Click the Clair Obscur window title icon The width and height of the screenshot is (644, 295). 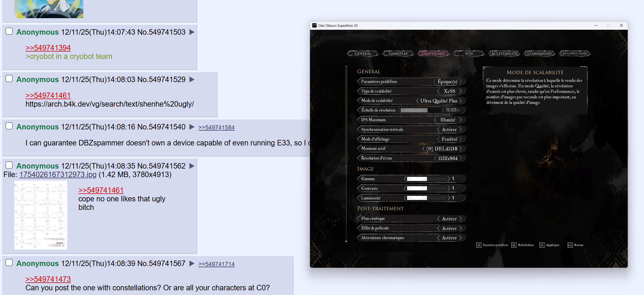pyautogui.click(x=314, y=25)
